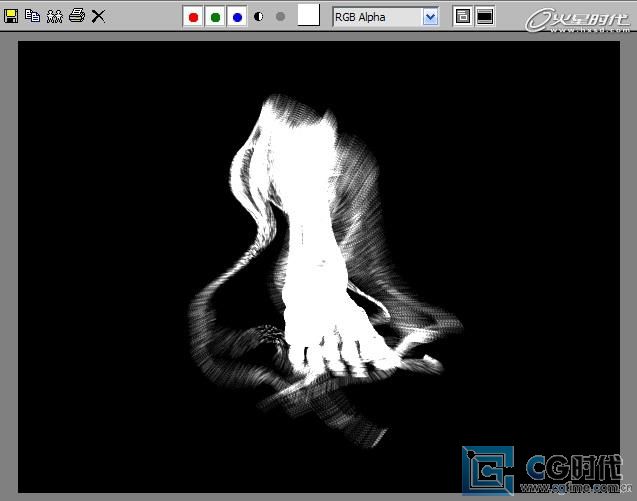Print the rendered image
This screenshot has height=501, width=637.
(77, 16)
